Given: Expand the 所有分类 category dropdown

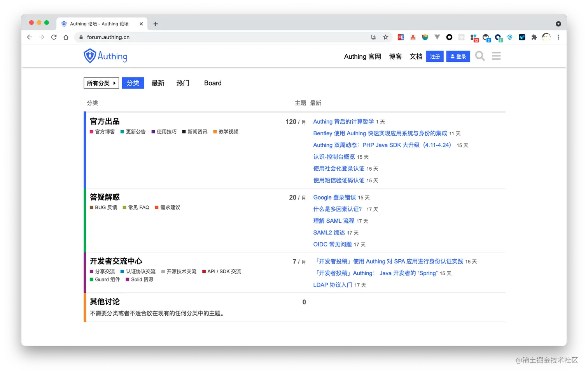Looking at the screenshot, I should pos(101,83).
